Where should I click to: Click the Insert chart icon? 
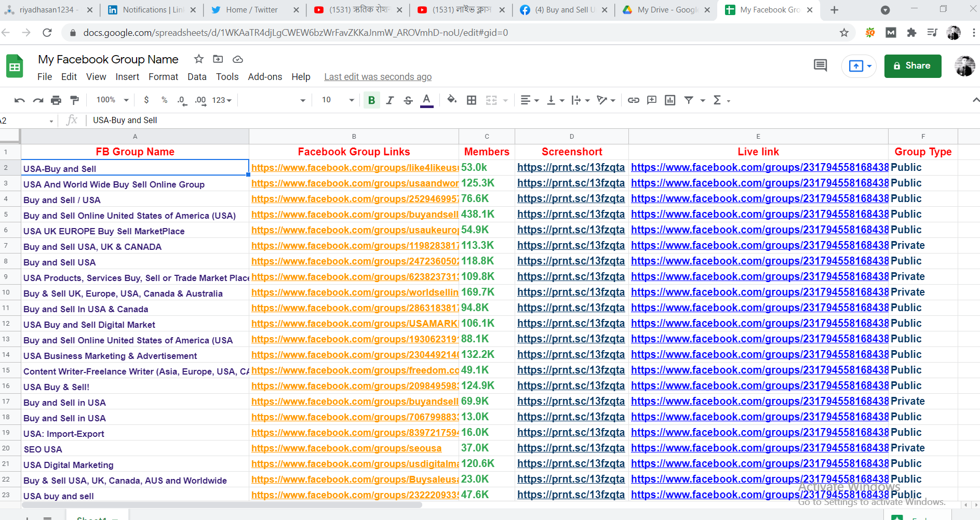coord(670,100)
